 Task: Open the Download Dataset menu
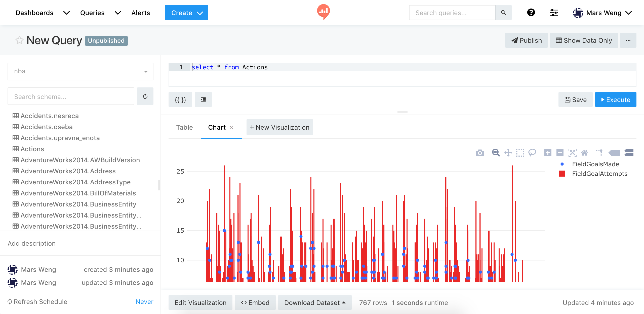coord(314,303)
